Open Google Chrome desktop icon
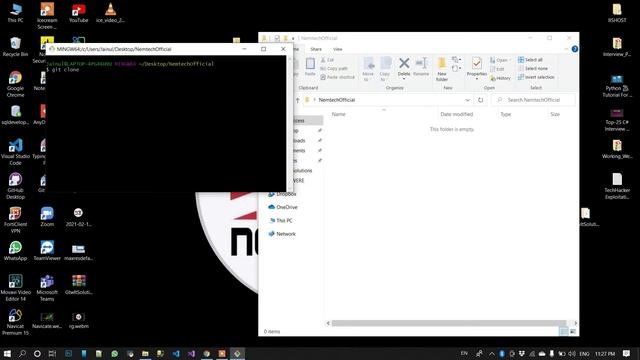Screen dimensions: 640x360 [15, 84]
